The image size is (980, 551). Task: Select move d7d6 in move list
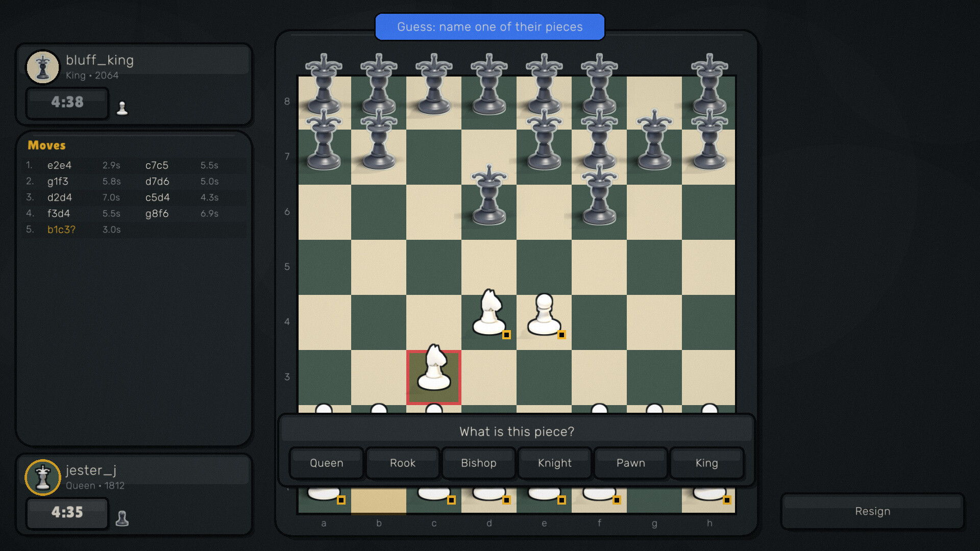pos(157,181)
